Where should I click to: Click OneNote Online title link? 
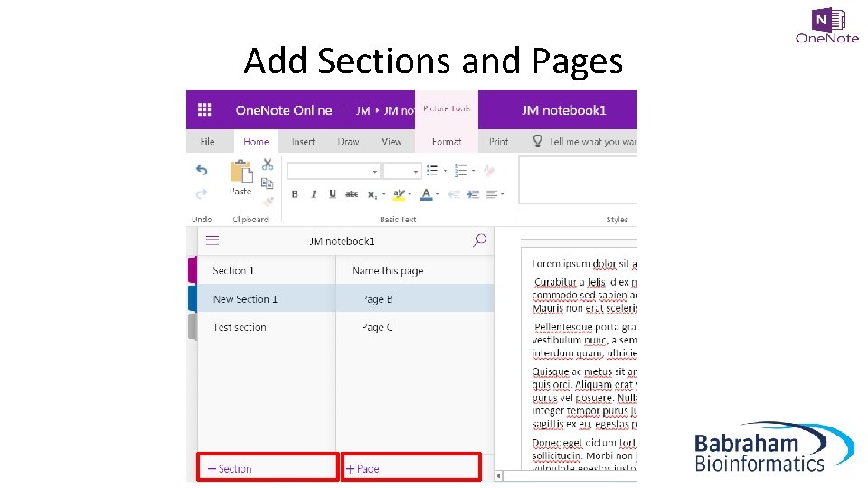click(284, 110)
